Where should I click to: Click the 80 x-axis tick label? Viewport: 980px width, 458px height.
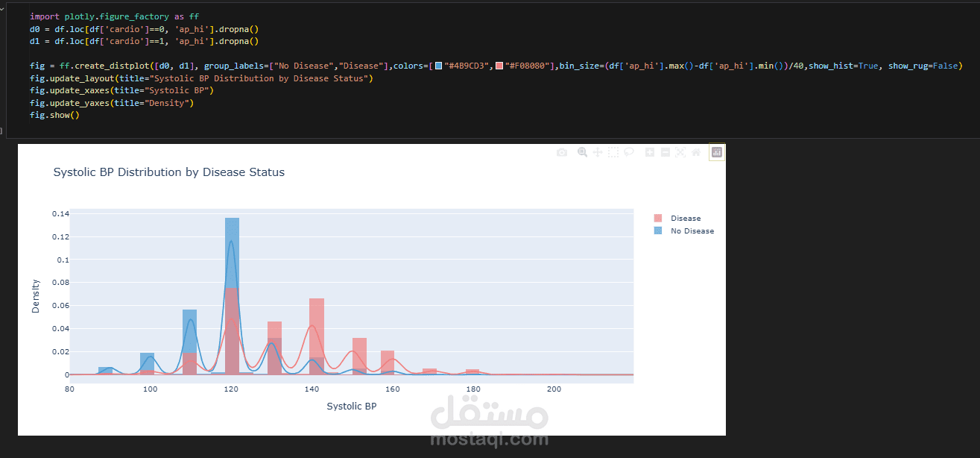69,389
